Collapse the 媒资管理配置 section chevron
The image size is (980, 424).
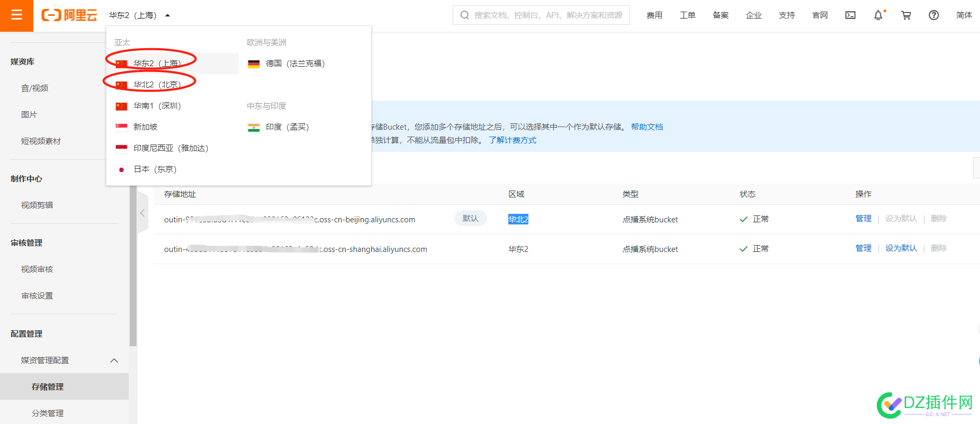click(114, 360)
